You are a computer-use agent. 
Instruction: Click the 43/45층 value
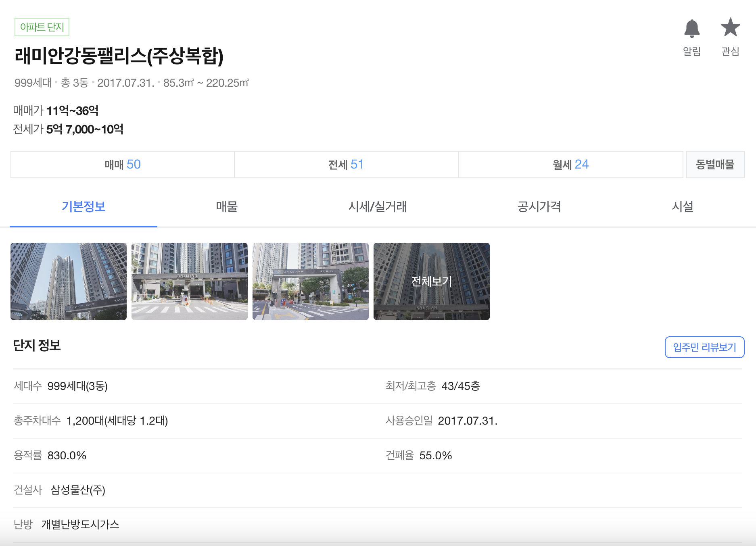pyautogui.click(x=461, y=386)
